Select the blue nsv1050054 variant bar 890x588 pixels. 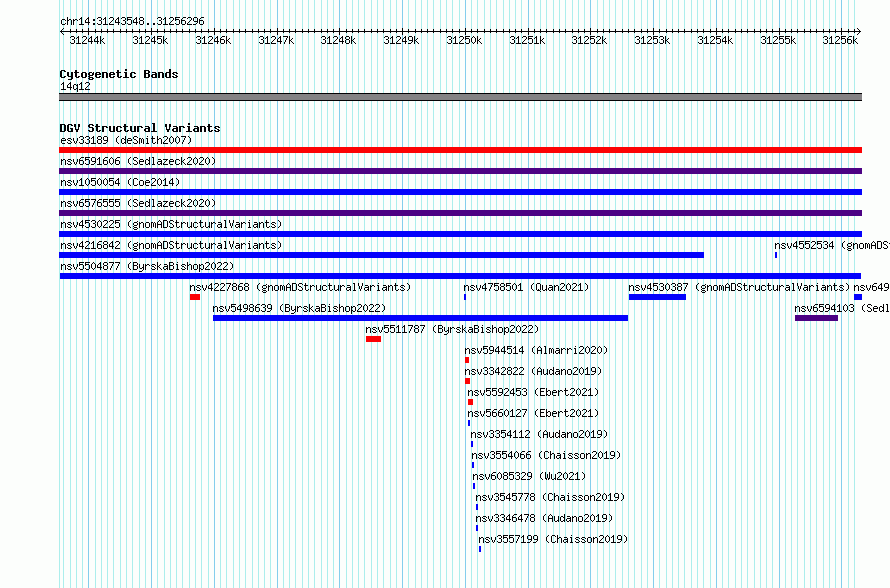point(460,192)
